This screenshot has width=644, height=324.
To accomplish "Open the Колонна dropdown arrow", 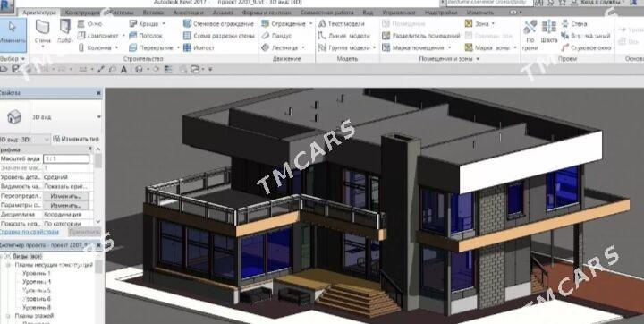I will (116, 47).
